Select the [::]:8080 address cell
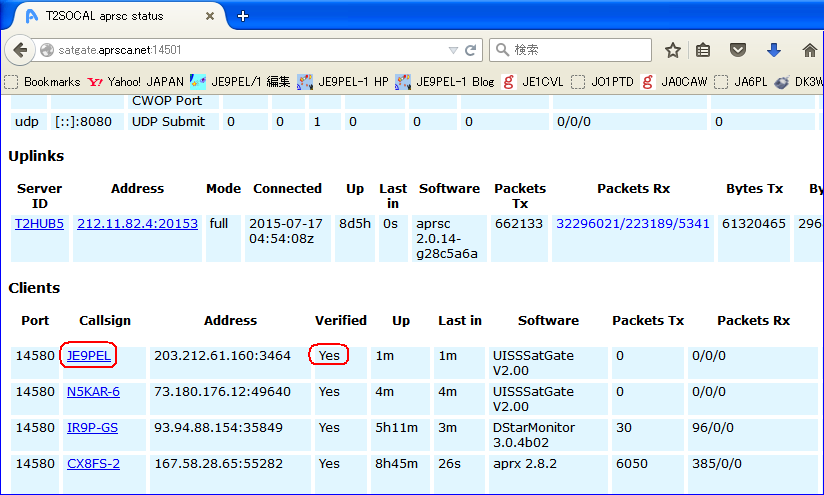 click(87, 122)
